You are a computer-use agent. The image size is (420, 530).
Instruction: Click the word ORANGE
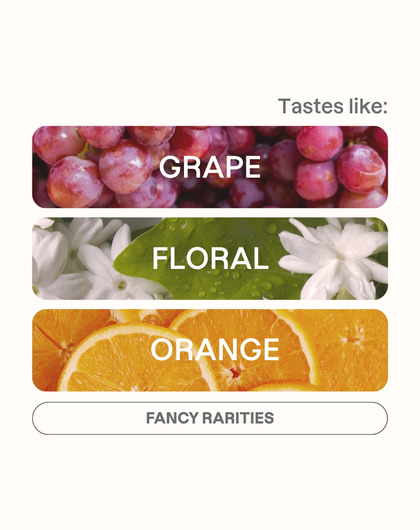(214, 350)
